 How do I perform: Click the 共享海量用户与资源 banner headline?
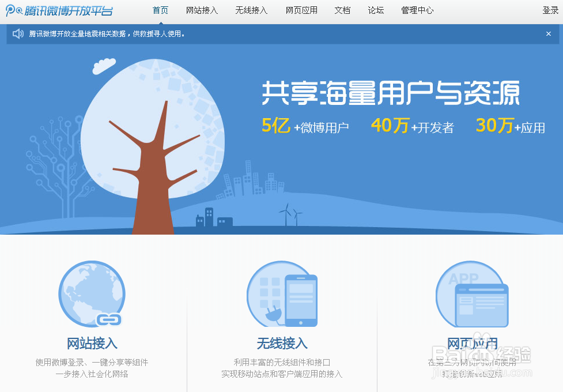point(391,93)
